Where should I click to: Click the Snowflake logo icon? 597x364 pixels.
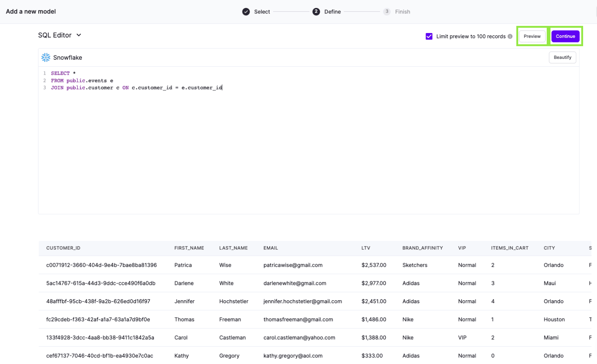coord(46,57)
